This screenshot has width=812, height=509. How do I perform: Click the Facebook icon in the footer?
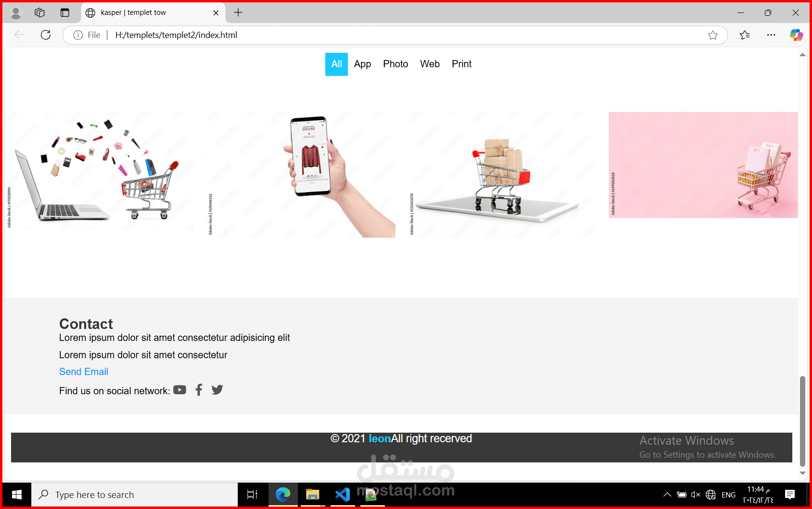point(198,389)
